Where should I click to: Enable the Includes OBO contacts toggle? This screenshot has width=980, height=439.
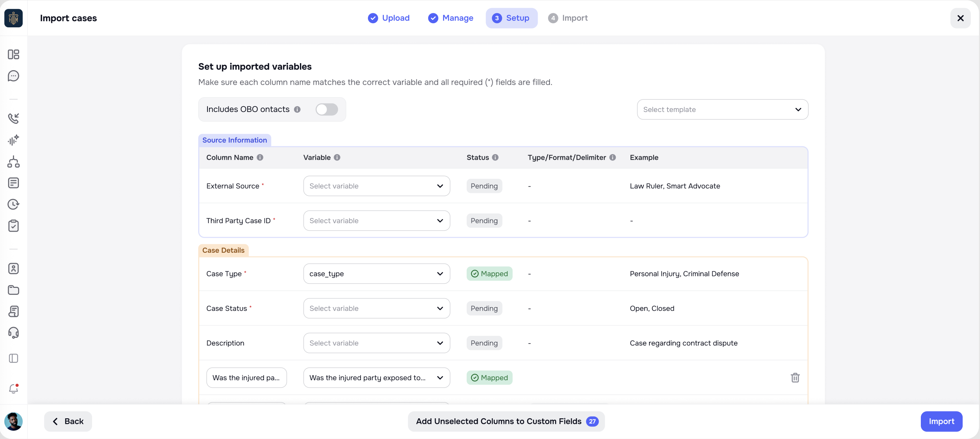tap(327, 109)
